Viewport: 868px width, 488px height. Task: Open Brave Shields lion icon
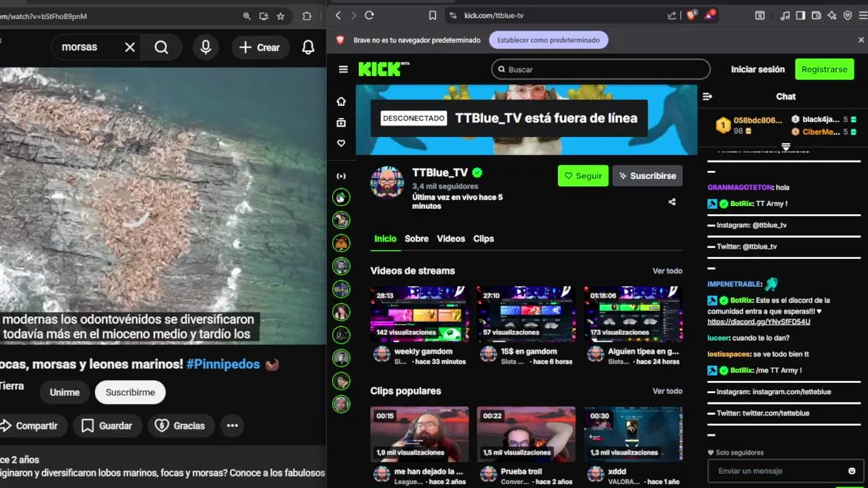691,15
